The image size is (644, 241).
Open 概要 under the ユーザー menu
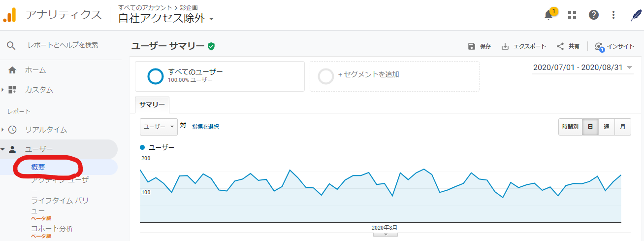pos(38,167)
